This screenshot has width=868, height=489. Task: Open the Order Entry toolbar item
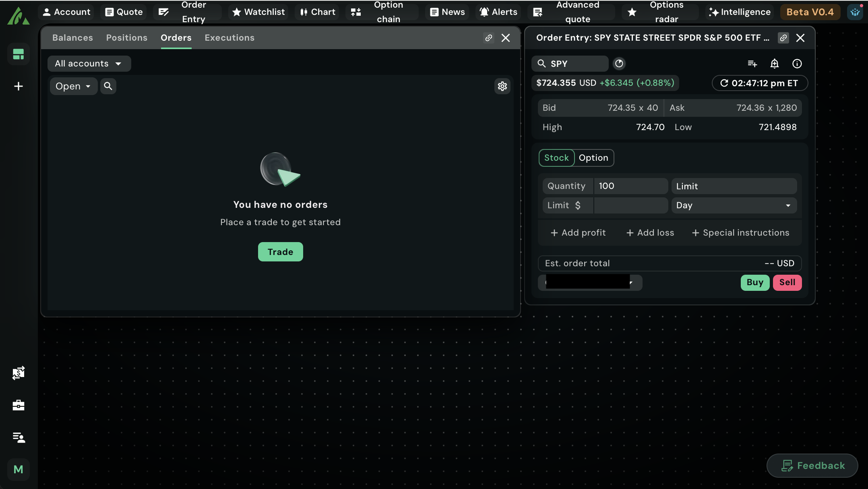click(x=187, y=12)
